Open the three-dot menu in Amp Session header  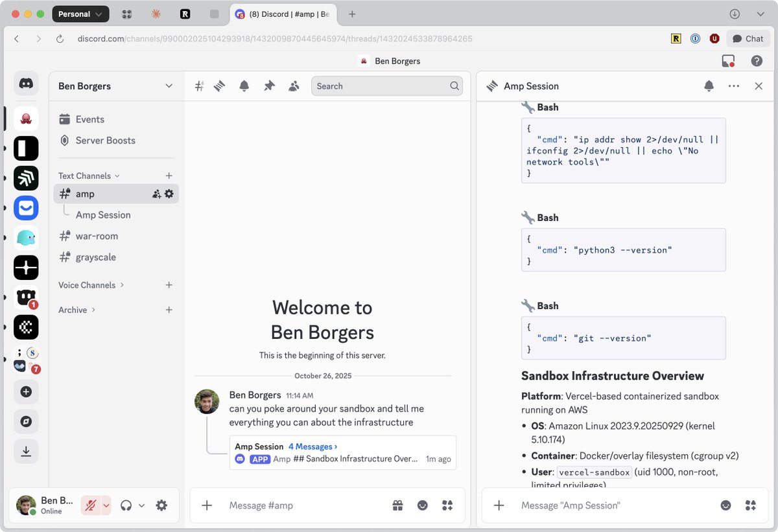734,86
